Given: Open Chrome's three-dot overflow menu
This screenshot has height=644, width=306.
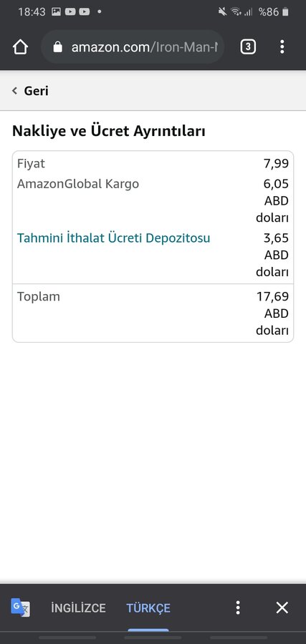Looking at the screenshot, I should [x=282, y=47].
